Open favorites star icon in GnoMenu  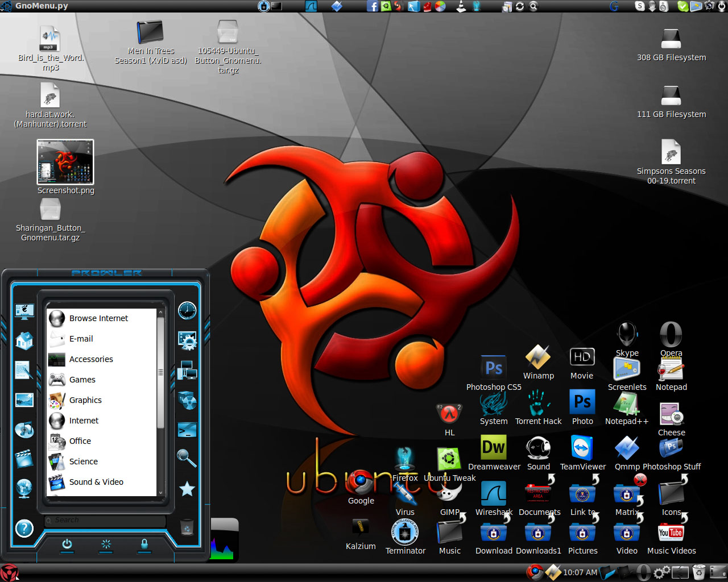187,488
